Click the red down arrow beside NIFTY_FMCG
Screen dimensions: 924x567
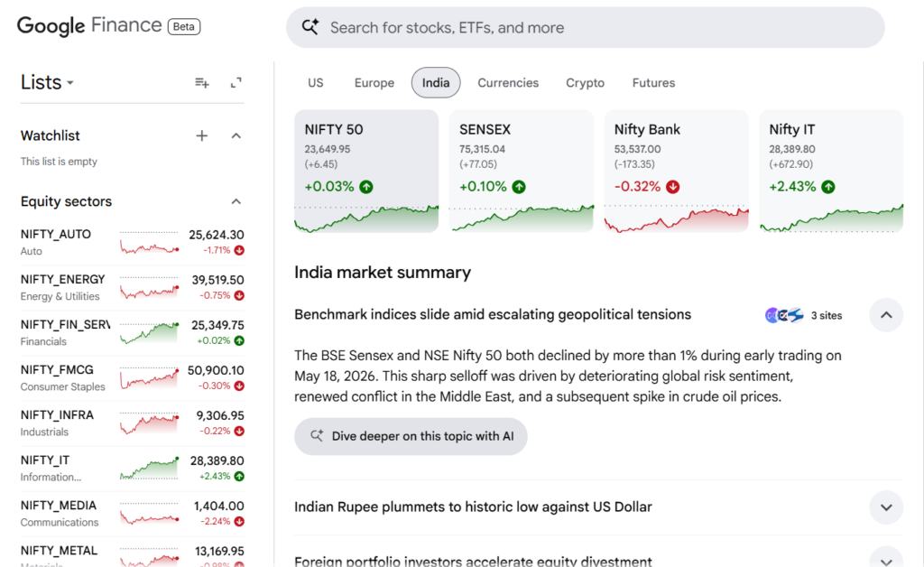coord(239,386)
